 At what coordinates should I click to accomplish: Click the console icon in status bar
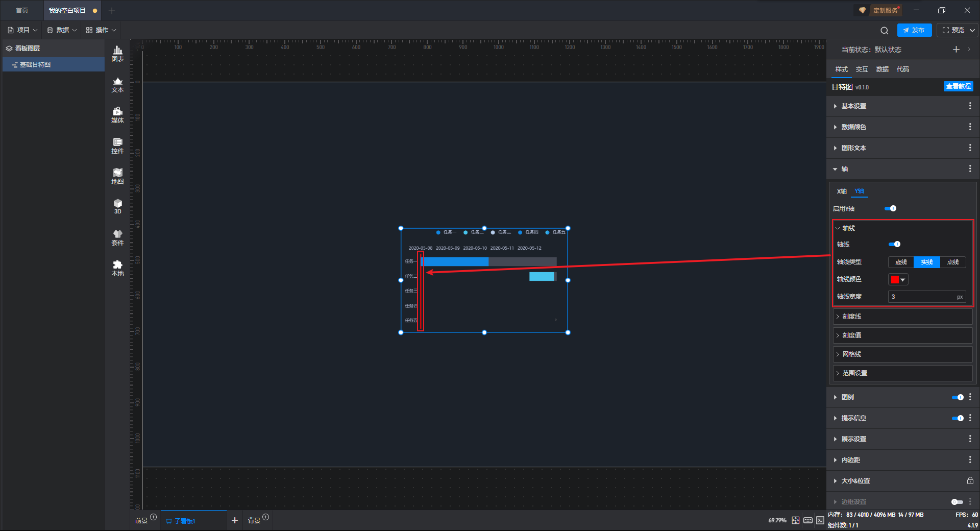[x=820, y=520]
